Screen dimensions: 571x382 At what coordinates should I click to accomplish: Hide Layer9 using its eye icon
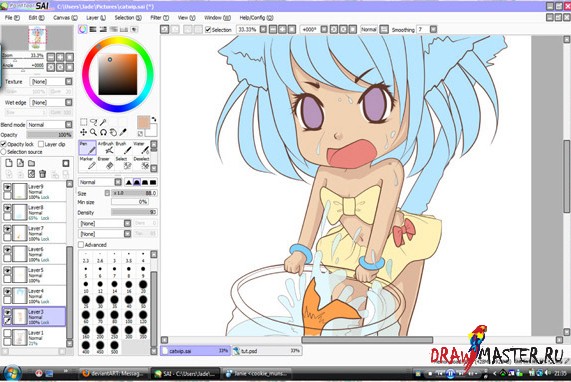(7, 187)
